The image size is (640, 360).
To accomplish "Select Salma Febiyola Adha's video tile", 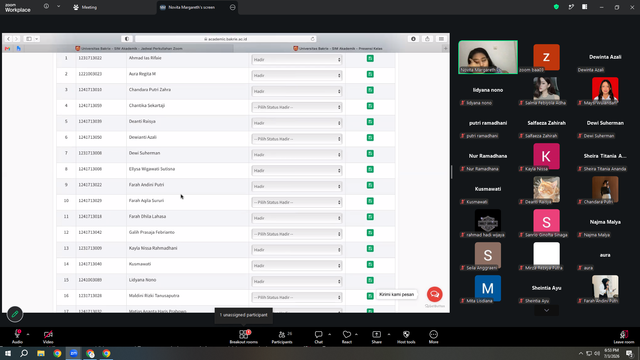I will 546,90.
